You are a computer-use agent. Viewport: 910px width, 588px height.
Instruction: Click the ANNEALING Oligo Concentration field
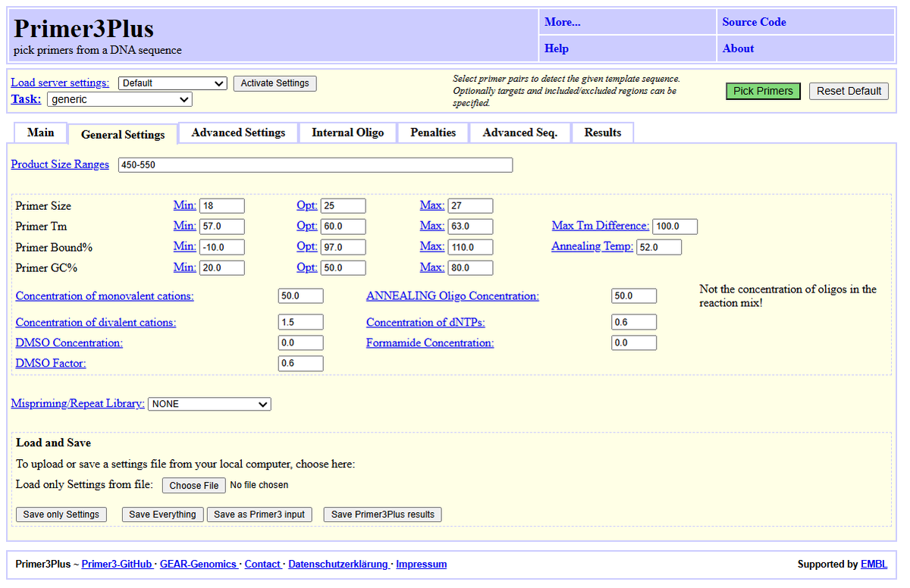[x=634, y=296]
